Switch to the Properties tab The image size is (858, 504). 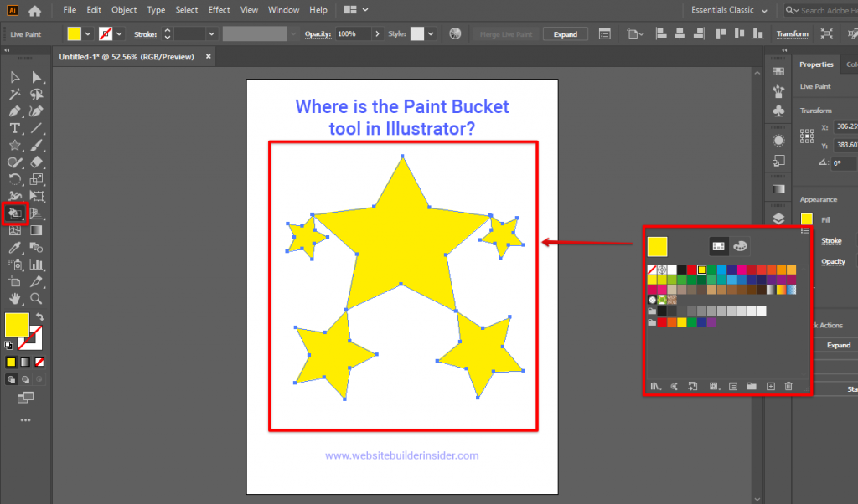(815, 64)
